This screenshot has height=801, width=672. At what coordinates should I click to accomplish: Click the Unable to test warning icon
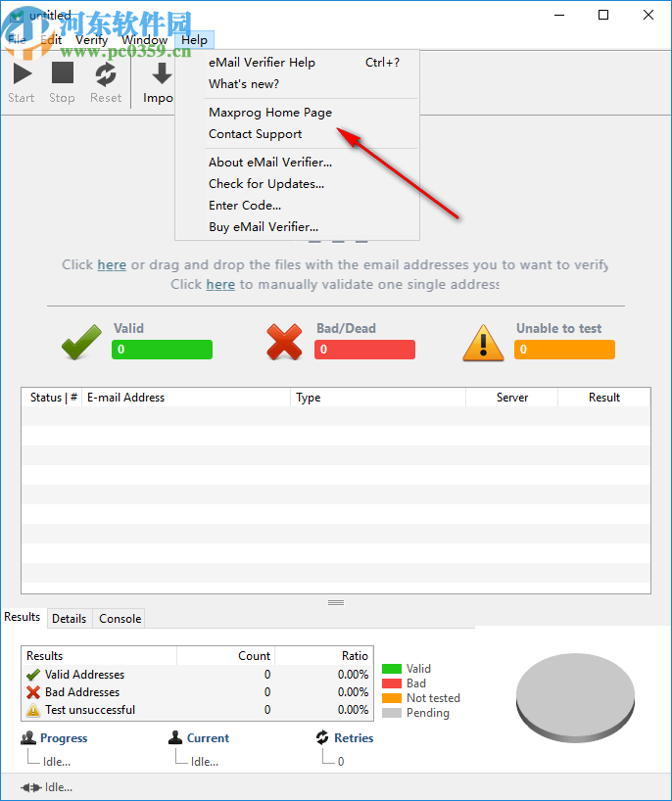pyautogui.click(x=483, y=344)
